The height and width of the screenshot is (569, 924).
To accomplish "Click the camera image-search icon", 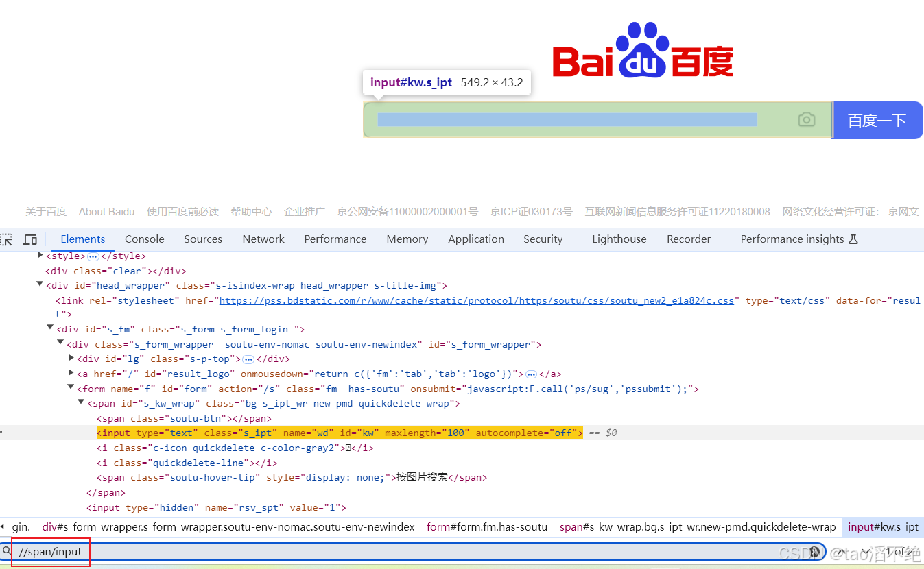I will coord(807,120).
